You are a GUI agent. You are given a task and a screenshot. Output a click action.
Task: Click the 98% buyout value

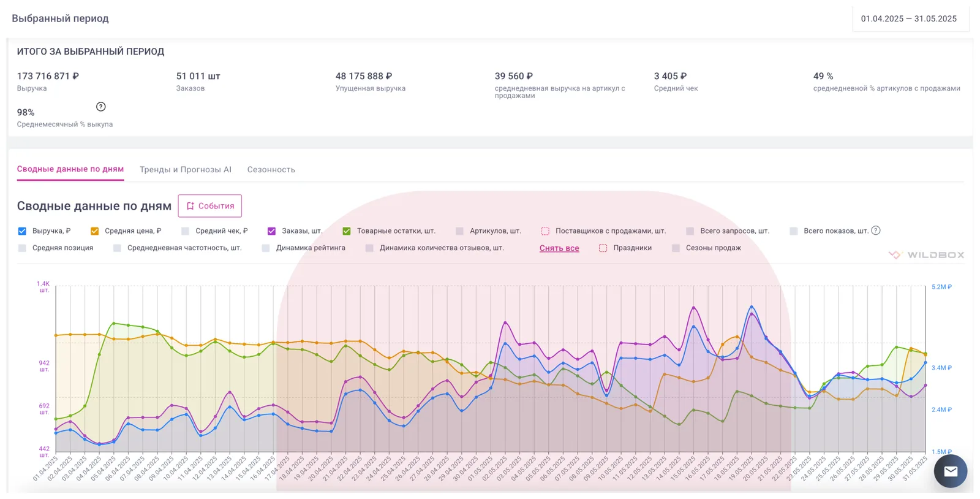tap(26, 112)
